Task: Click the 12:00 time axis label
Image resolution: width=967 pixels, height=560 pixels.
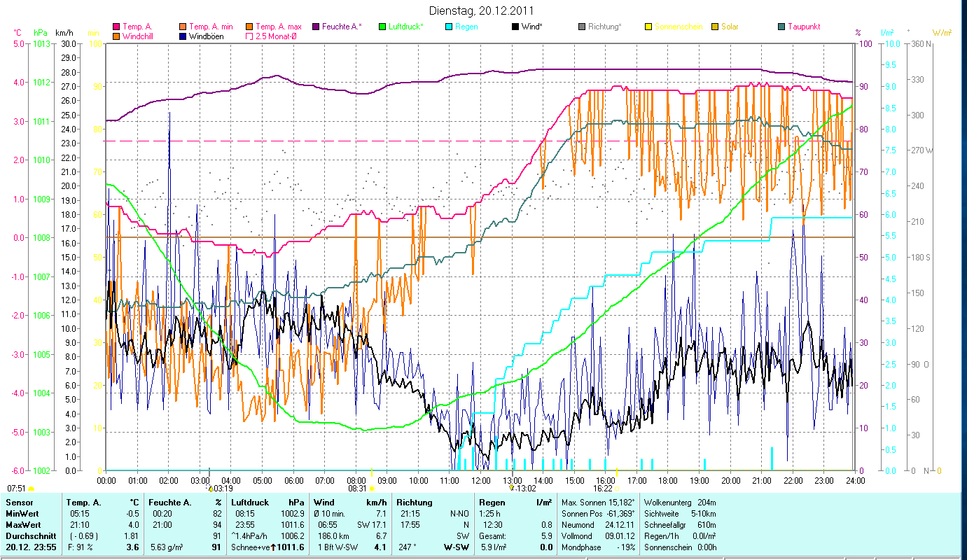Action: pos(481,481)
